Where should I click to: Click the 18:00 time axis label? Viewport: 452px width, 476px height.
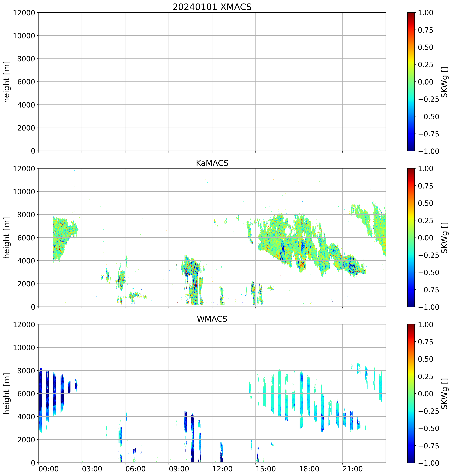(309, 469)
